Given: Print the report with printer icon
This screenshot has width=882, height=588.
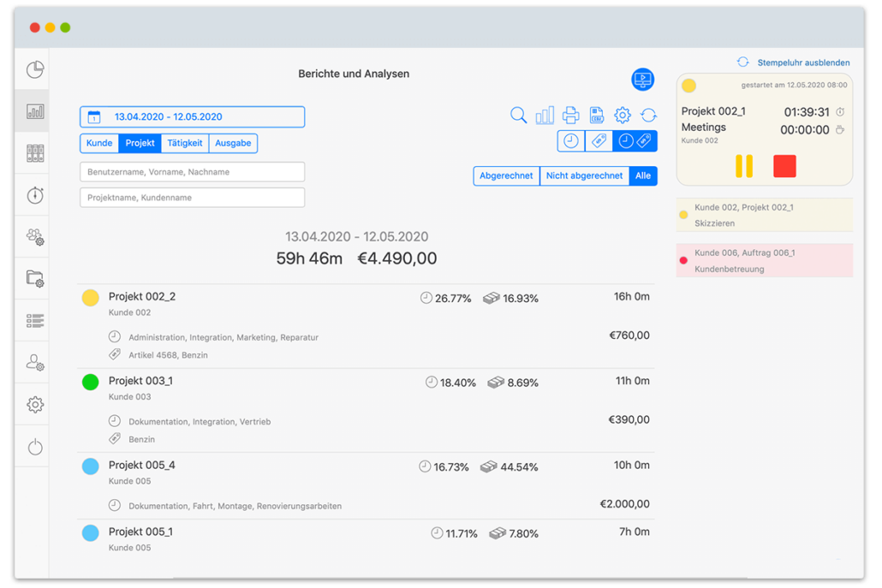Looking at the screenshot, I should click(570, 116).
